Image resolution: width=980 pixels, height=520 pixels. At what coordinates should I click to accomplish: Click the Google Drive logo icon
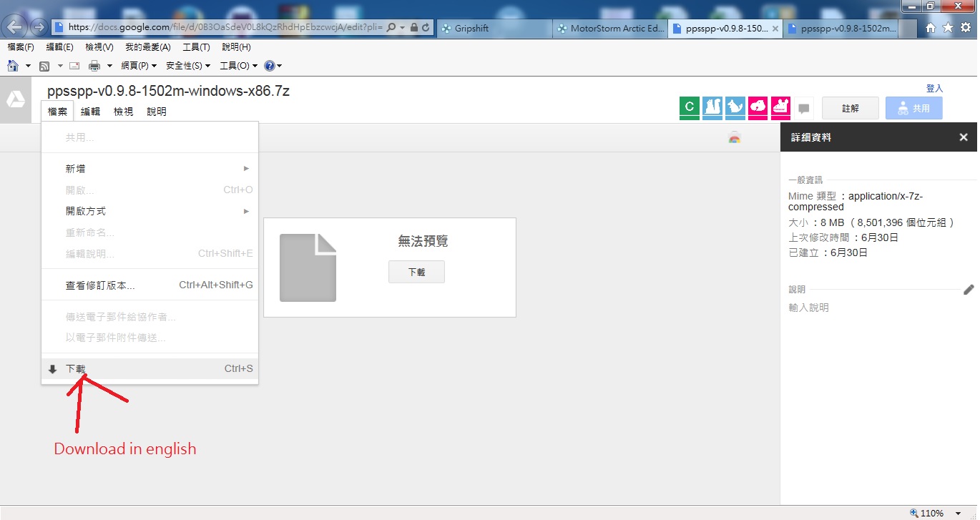click(16, 100)
